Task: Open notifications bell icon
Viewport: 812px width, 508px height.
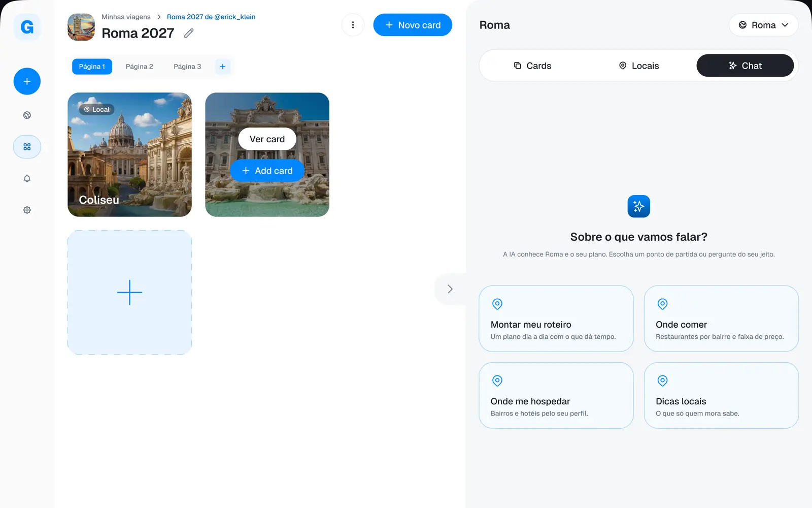Action: pyautogui.click(x=27, y=178)
